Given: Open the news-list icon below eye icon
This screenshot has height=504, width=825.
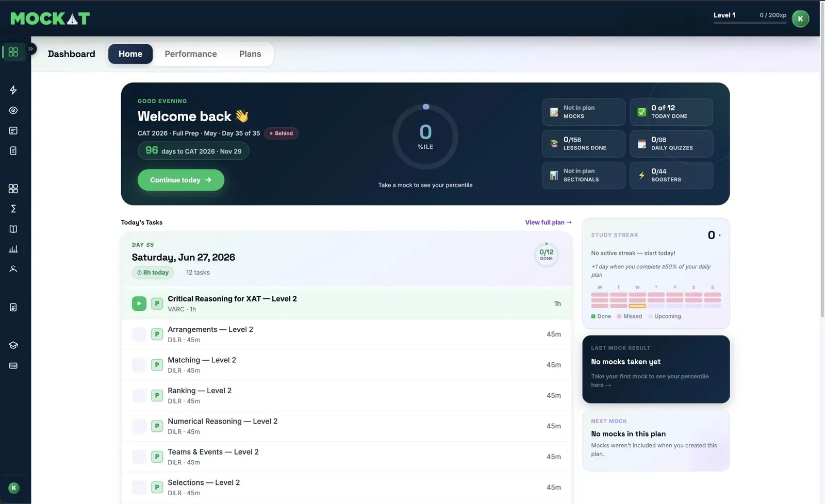Looking at the screenshot, I should [x=13, y=130].
